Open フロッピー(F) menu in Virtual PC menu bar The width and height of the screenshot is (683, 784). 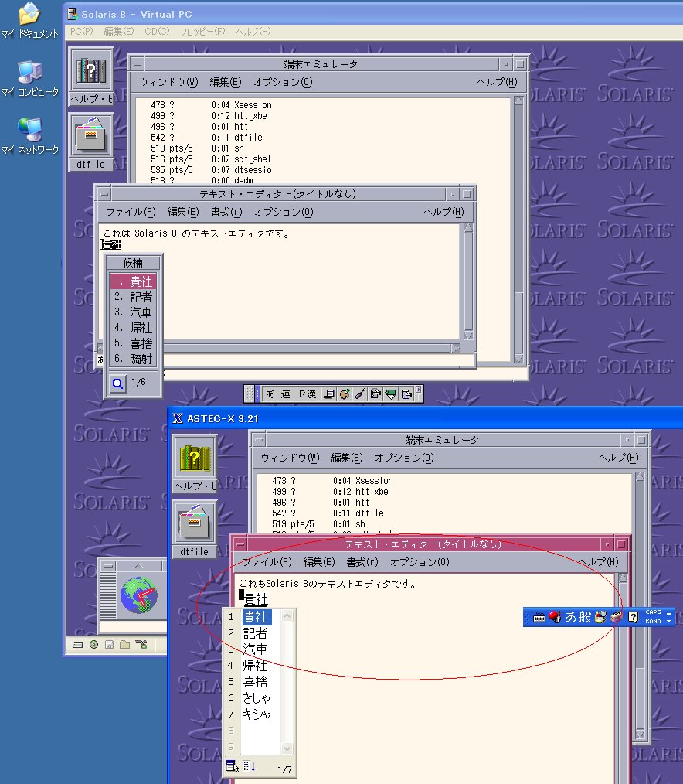tap(202, 32)
